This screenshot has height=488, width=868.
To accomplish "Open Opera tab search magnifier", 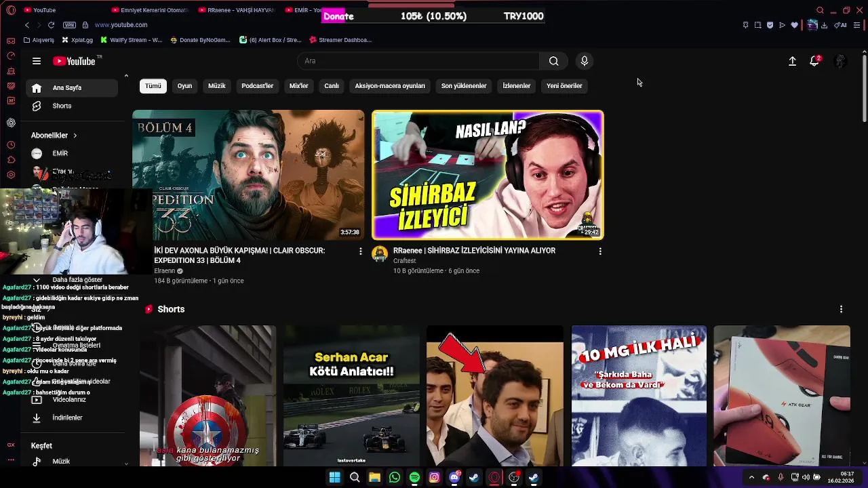I will click(820, 10).
